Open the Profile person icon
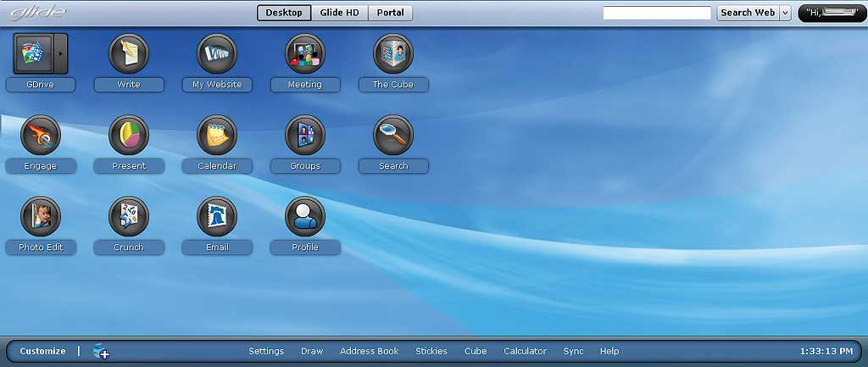This screenshot has width=868, height=367. pos(305,216)
